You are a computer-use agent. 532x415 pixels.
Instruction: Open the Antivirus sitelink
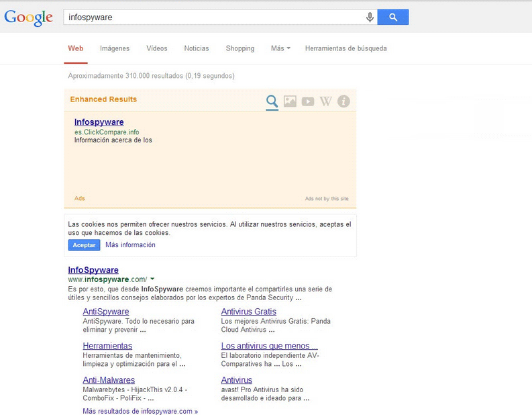tap(237, 380)
